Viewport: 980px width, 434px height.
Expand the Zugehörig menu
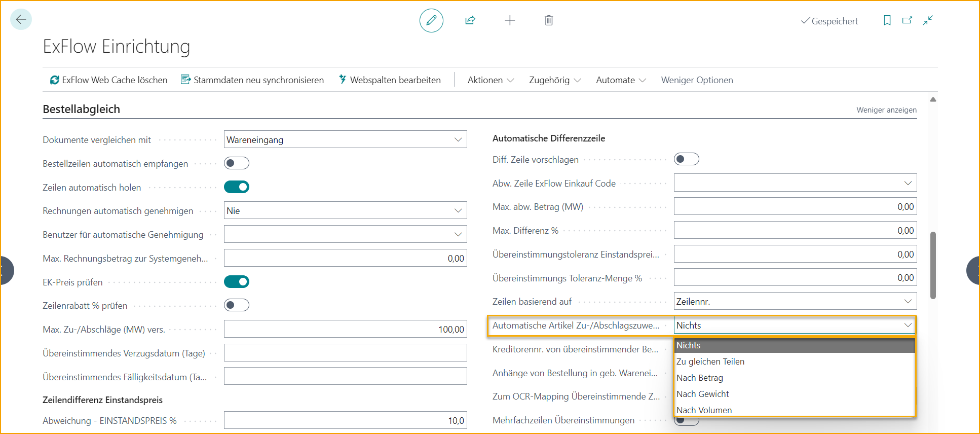[x=555, y=80]
